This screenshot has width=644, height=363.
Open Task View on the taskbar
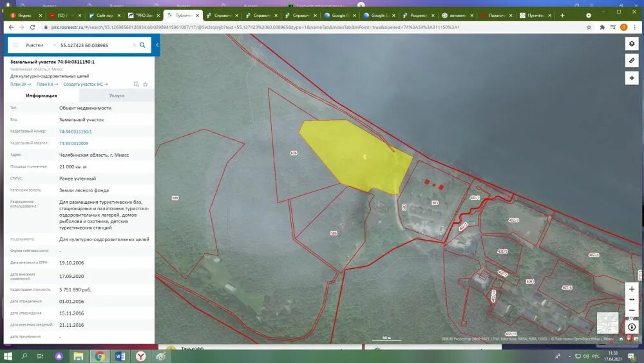(x=40, y=356)
